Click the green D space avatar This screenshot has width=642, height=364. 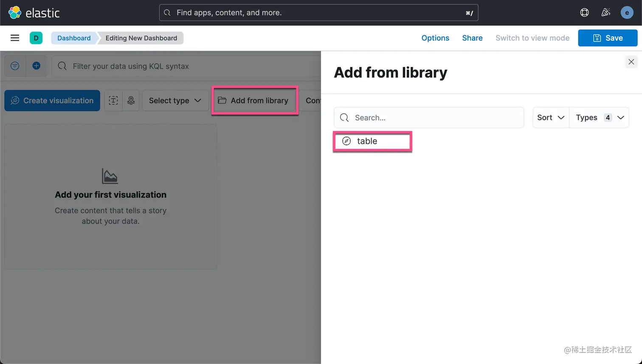36,38
